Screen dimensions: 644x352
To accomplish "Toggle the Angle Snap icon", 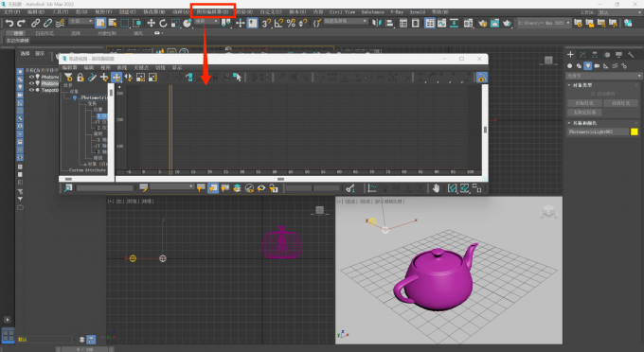I will 278,23.
